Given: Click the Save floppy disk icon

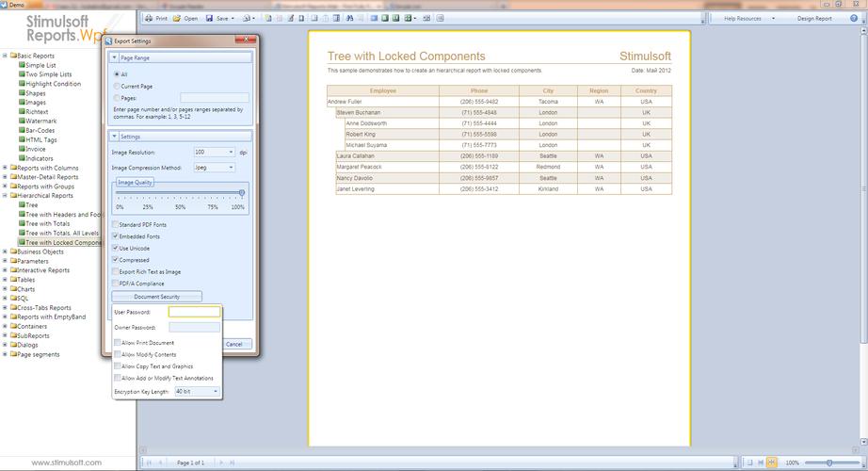Looking at the screenshot, I should [x=209, y=18].
